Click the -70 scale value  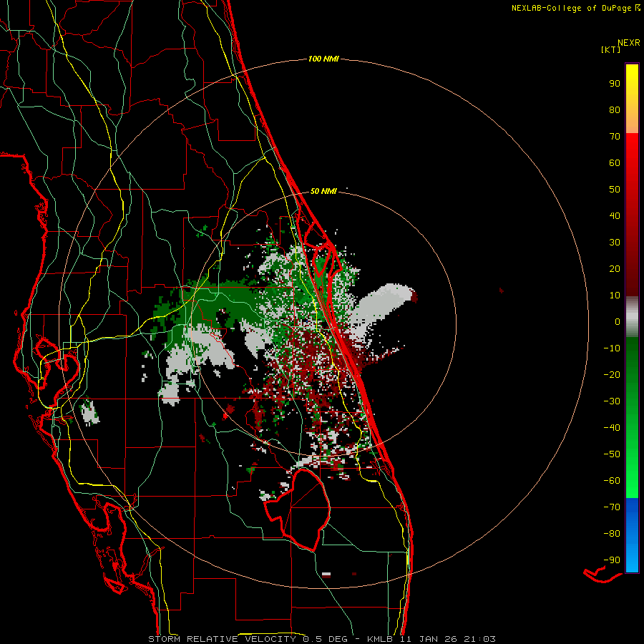[x=612, y=507]
